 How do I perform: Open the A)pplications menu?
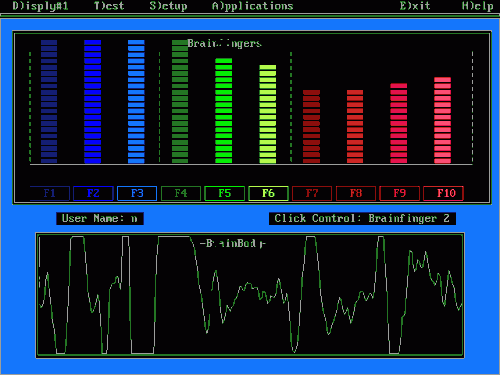coord(252,6)
